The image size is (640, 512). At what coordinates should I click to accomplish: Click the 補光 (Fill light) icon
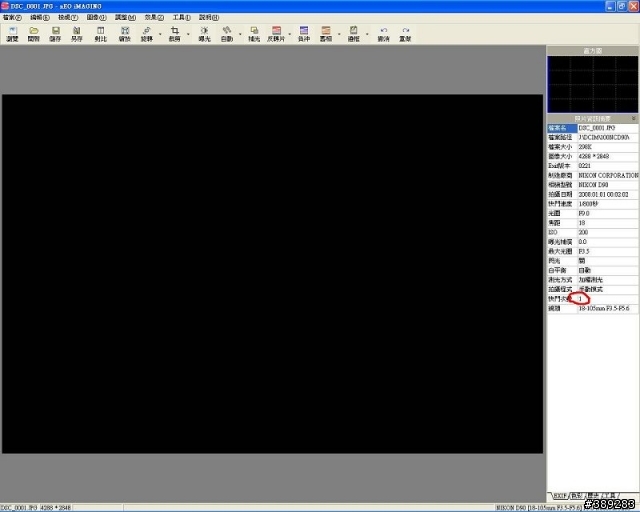click(x=254, y=34)
